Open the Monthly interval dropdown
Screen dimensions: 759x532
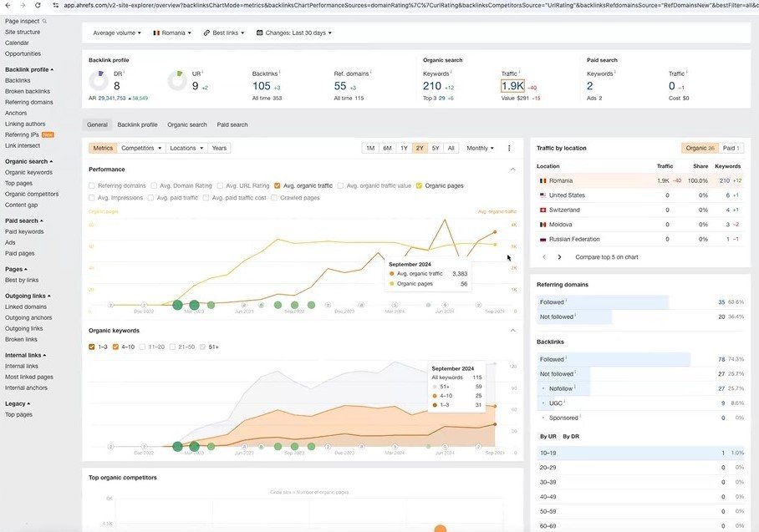480,148
